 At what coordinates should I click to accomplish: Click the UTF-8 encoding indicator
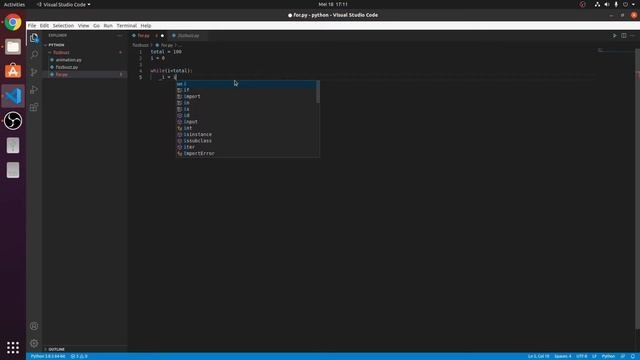[582, 356]
